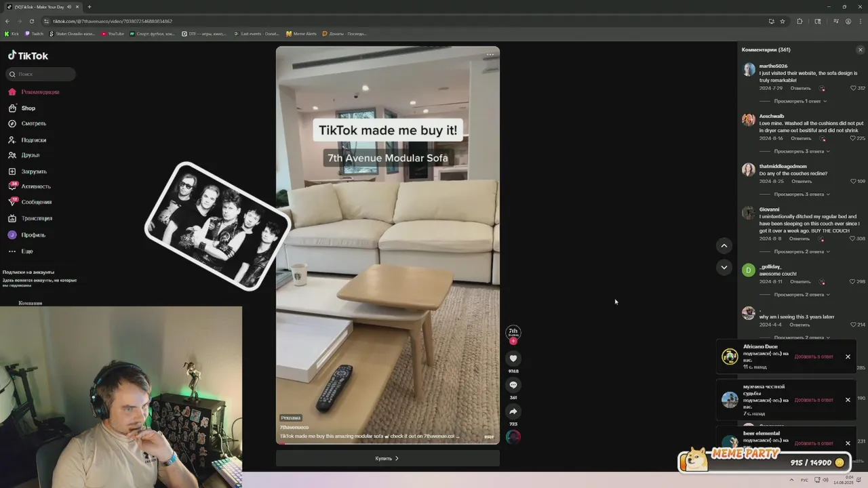868x488 pixels.
Task: Click the address bar URL
Action: (x=113, y=21)
